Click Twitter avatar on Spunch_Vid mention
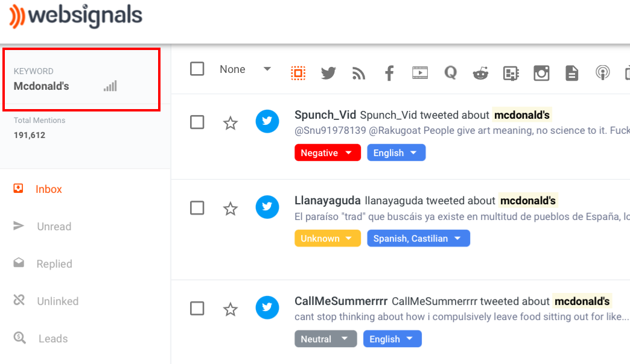 pos(267,121)
